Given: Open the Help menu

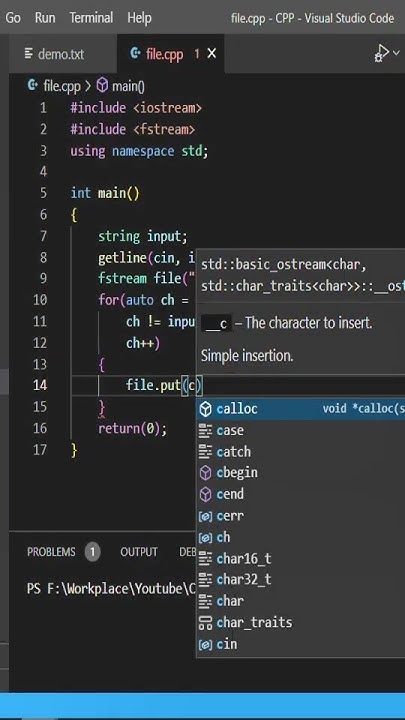Looking at the screenshot, I should point(139,18).
